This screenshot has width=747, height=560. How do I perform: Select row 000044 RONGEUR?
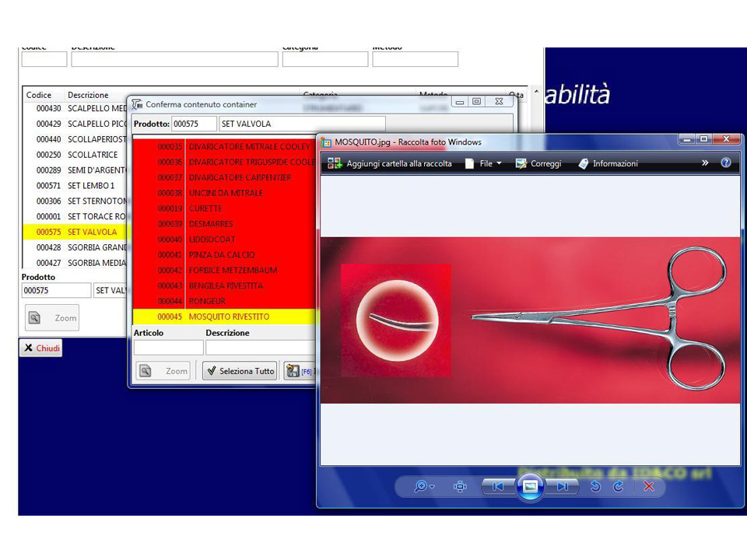point(224,301)
